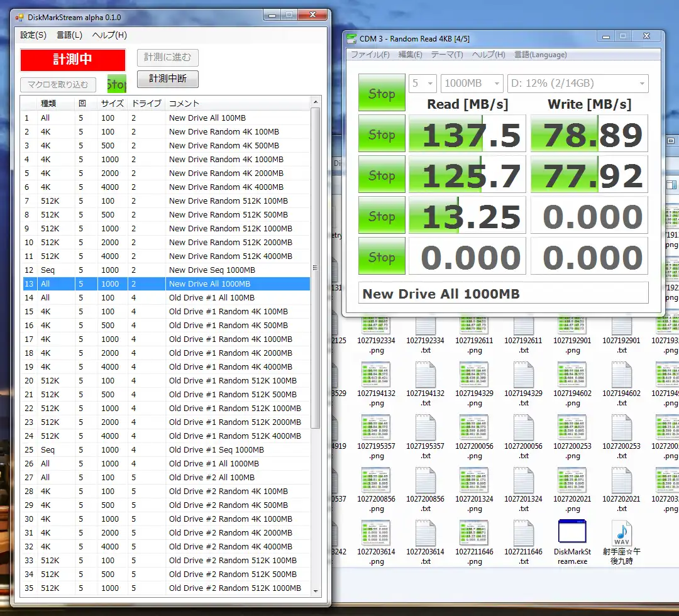Click the マクロを取り込む button
Screen dimensions: 679x616
(x=58, y=84)
